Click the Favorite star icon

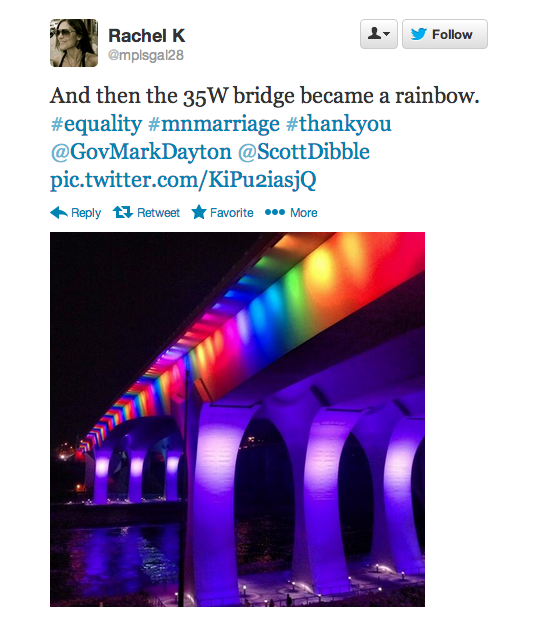click(x=199, y=212)
